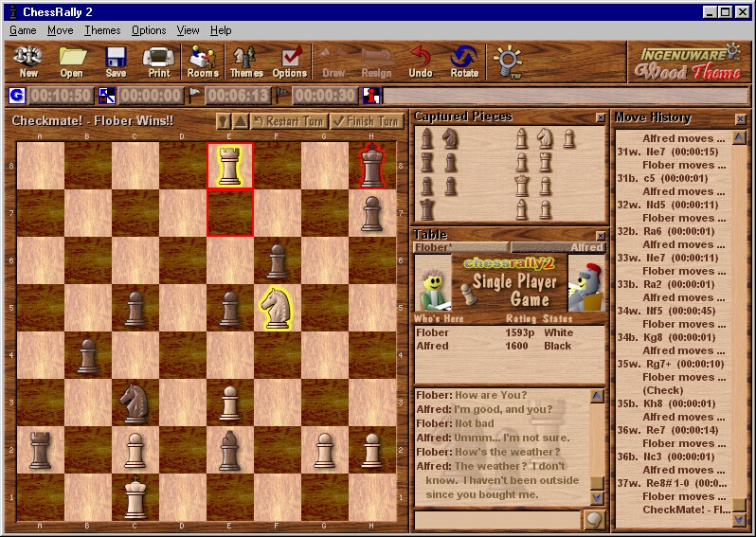The height and width of the screenshot is (537, 756).
Task: Open the Help menu
Action: click(221, 30)
